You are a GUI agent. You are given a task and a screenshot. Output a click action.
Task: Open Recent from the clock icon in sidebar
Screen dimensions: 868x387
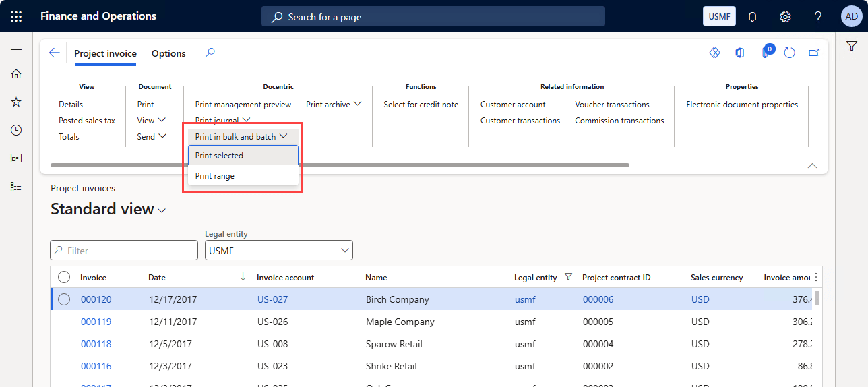(x=16, y=130)
